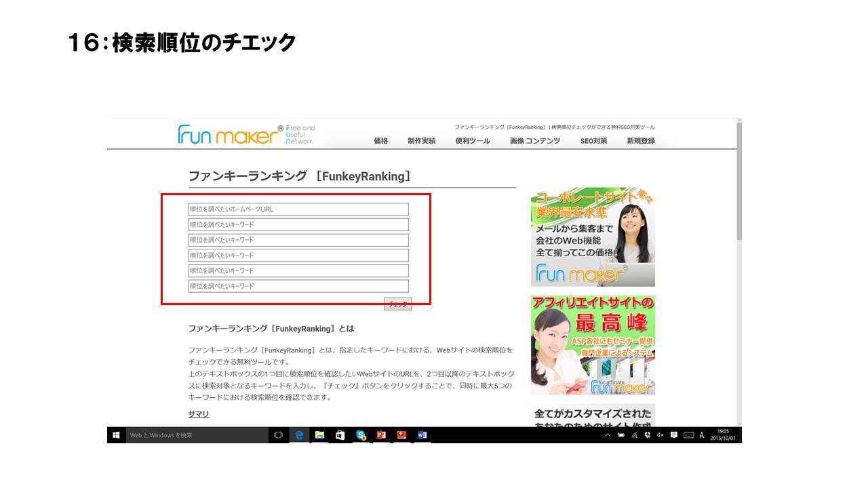Launch the Windows Store taskbar icon
The image size is (868, 488).
(340, 435)
